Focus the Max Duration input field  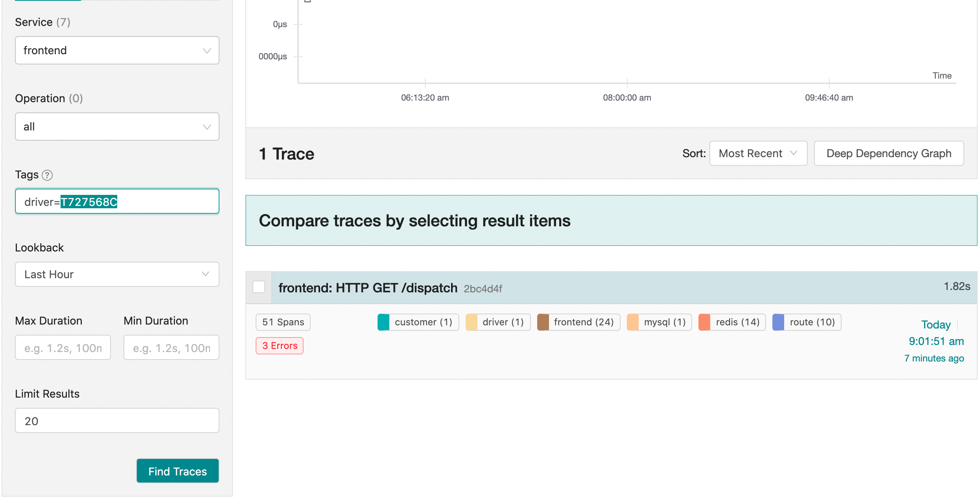click(x=63, y=348)
